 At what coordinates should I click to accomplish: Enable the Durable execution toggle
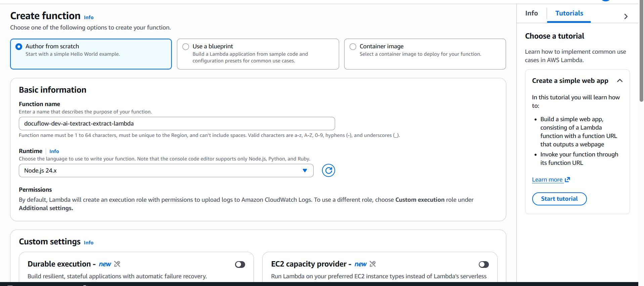(x=240, y=265)
